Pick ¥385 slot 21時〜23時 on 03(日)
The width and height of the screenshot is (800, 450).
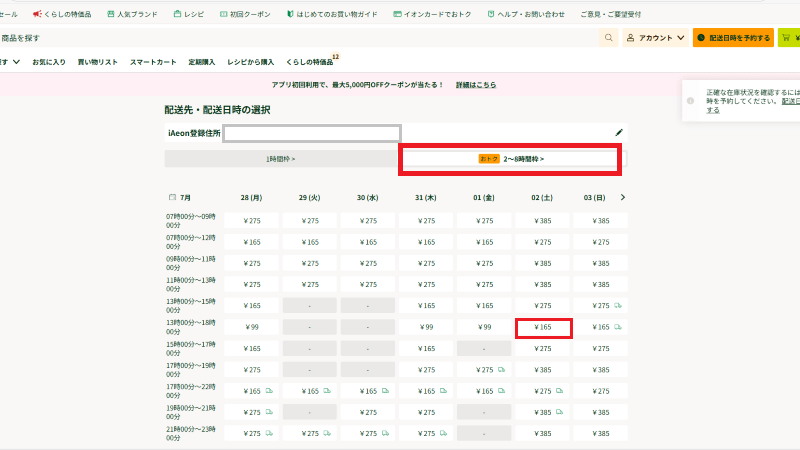[601, 433]
